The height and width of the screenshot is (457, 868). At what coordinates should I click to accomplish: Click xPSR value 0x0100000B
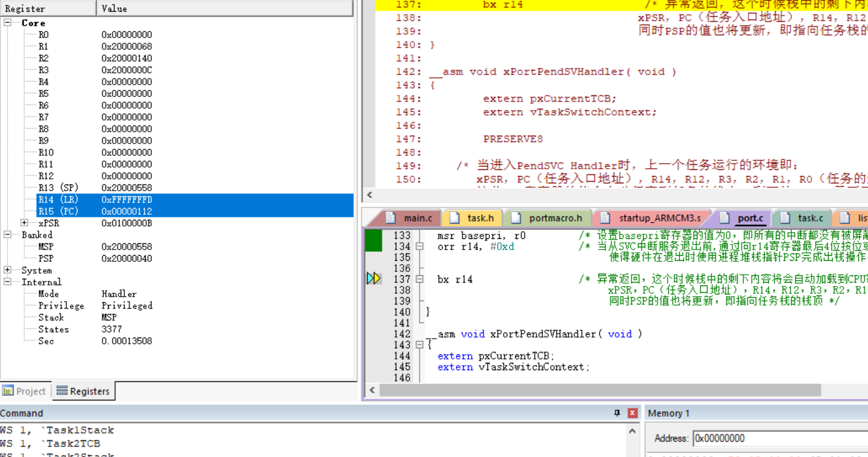(x=127, y=223)
